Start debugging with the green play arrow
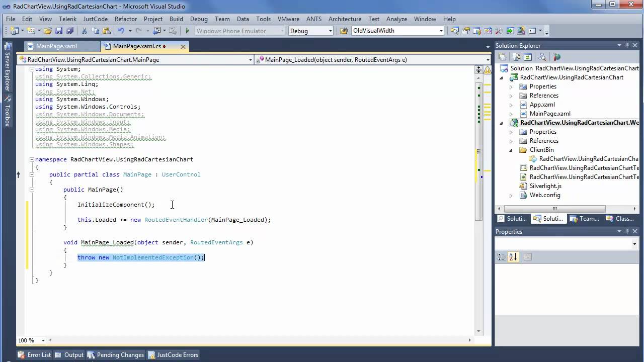Image resolution: width=644 pixels, height=362 pixels. tap(187, 31)
